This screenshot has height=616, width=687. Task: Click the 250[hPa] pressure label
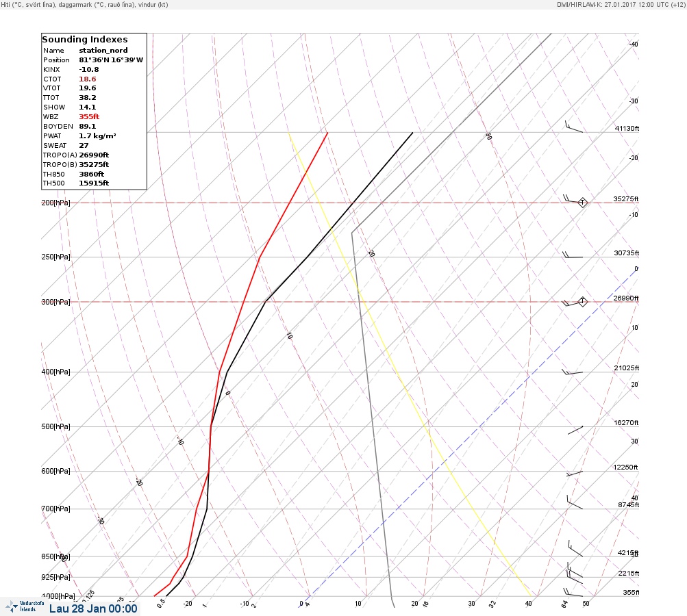[55, 257]
